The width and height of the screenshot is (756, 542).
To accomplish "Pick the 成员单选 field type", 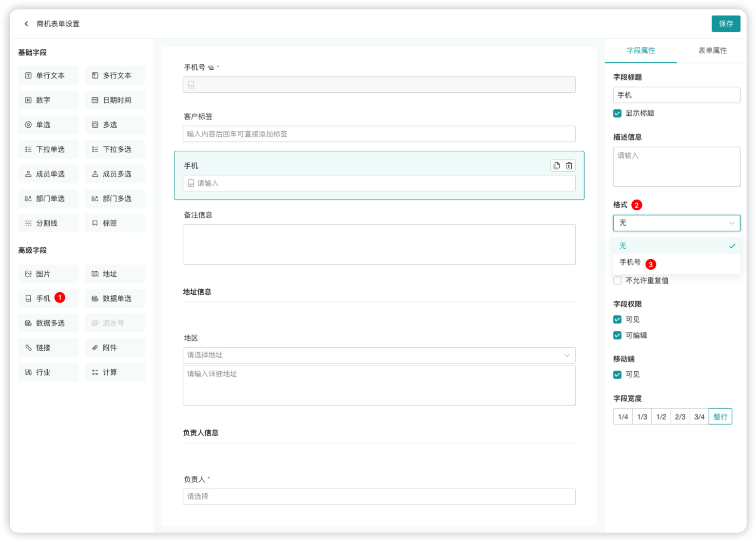I will (x=48, y=174).
